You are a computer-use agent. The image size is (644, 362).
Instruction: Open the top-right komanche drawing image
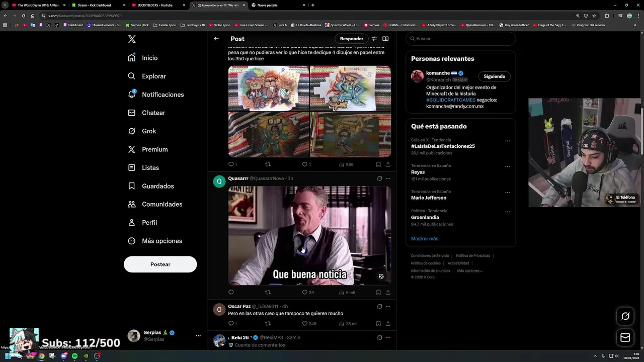click(351, 88)
